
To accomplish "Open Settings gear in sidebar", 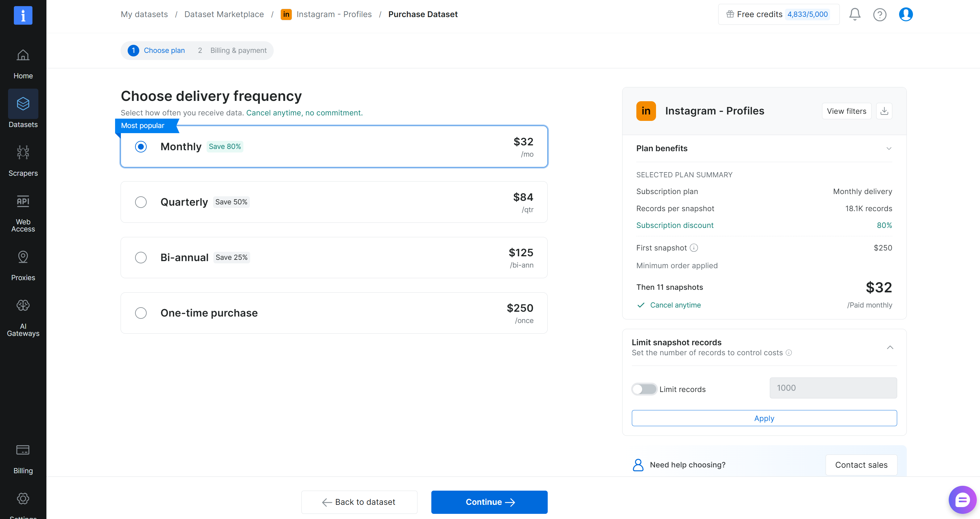I will [x=23, y=498].
